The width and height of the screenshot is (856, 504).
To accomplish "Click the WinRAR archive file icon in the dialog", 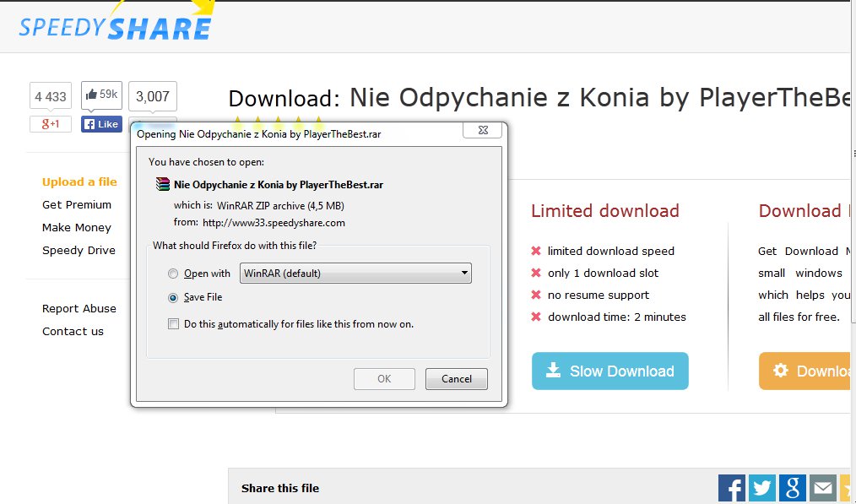I will (x=163, y=184).
